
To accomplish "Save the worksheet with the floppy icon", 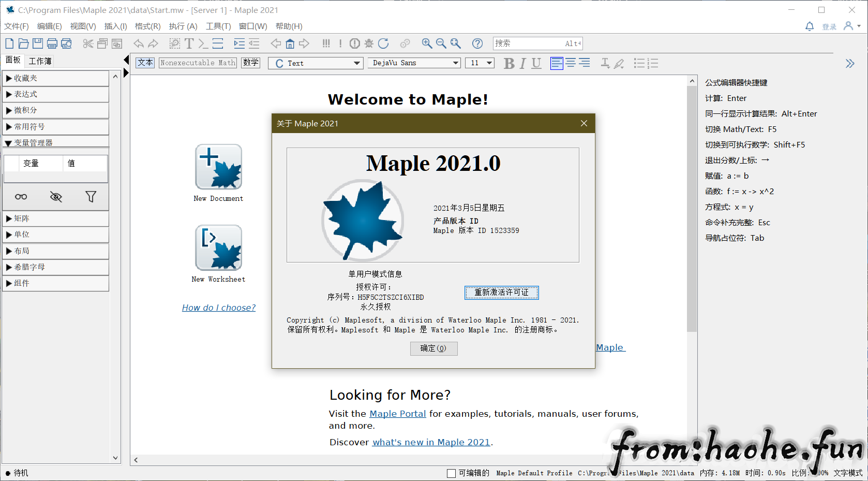I will [38, 43].
